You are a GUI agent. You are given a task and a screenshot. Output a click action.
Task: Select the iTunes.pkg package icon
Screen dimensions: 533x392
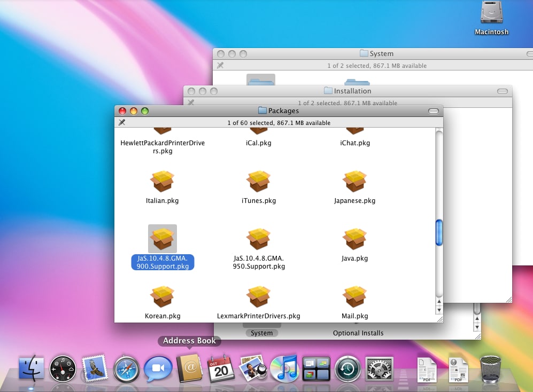click(x=258, y=181)
